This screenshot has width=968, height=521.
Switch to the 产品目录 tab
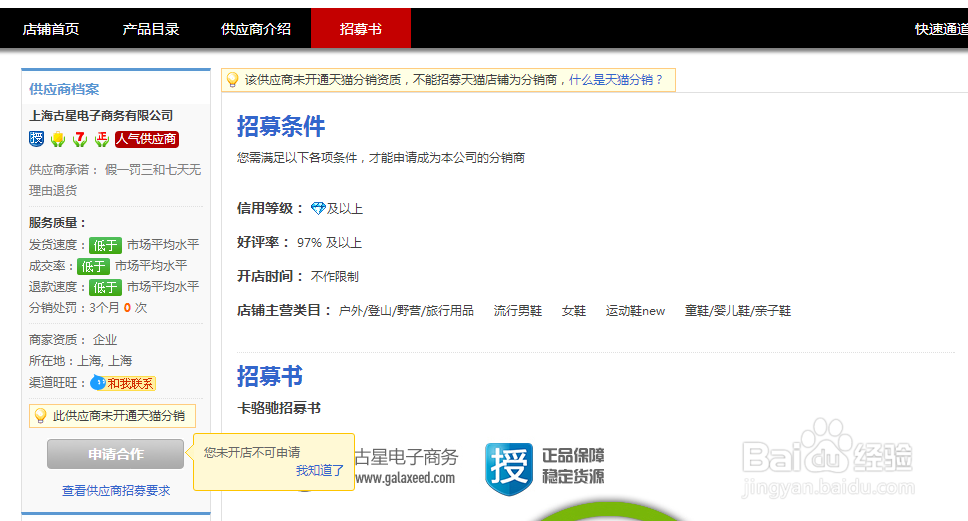(151, 29)
